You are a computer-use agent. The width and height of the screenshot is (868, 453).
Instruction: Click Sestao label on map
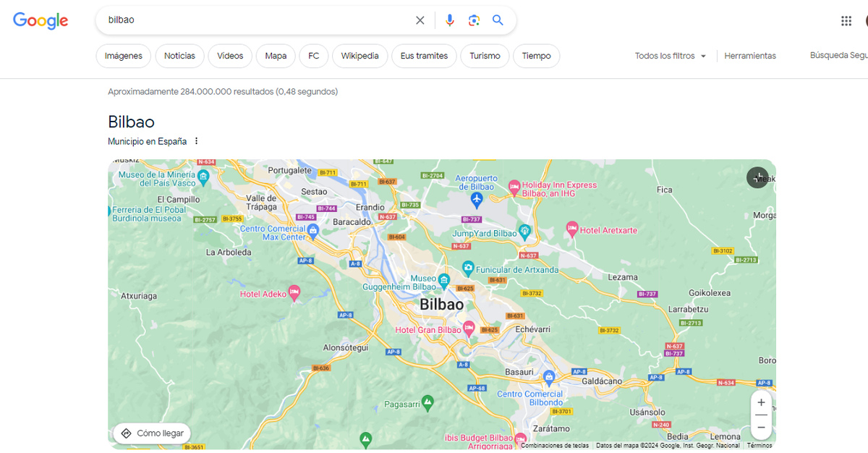point(314,192)
